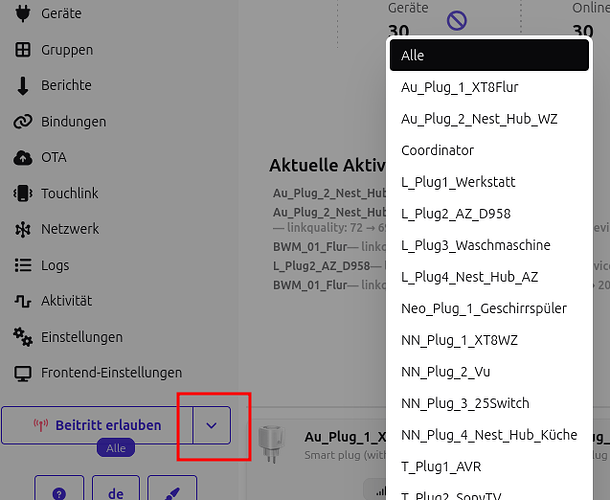
Task: Click the Gruppen grid icon
Action: (23, 50)
